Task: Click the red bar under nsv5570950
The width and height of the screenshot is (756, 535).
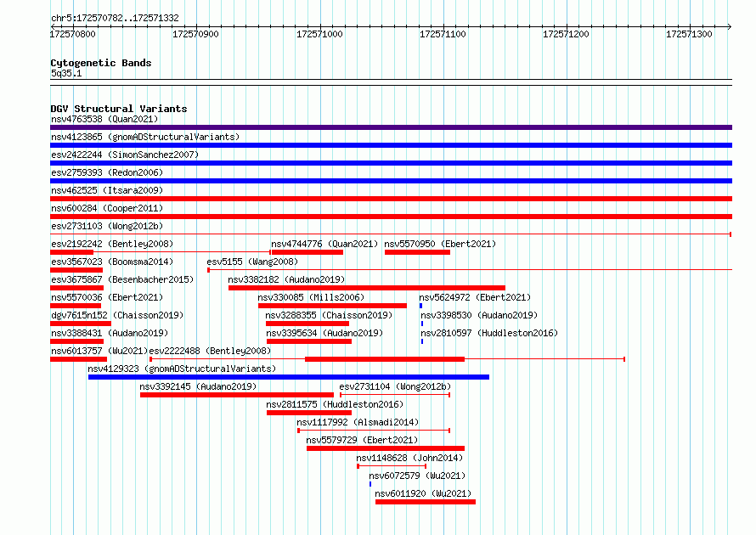Action: coord(418,252)
